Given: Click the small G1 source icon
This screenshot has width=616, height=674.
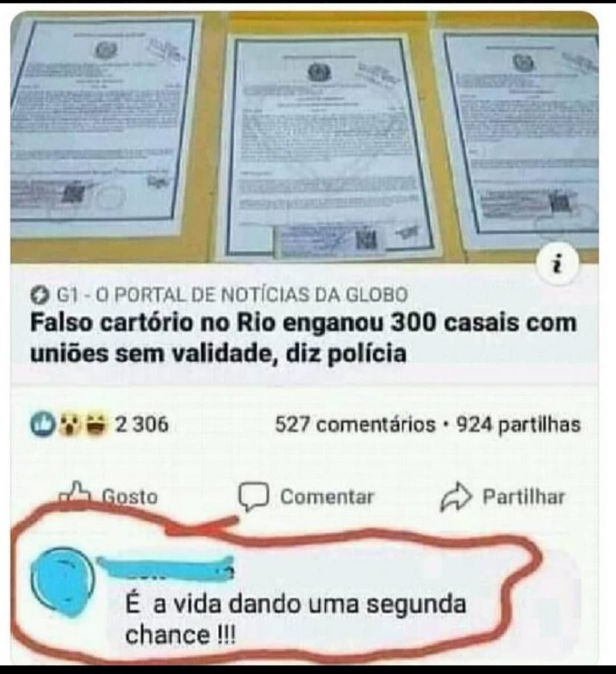Looking at the screenshot, I should point(39,296).
